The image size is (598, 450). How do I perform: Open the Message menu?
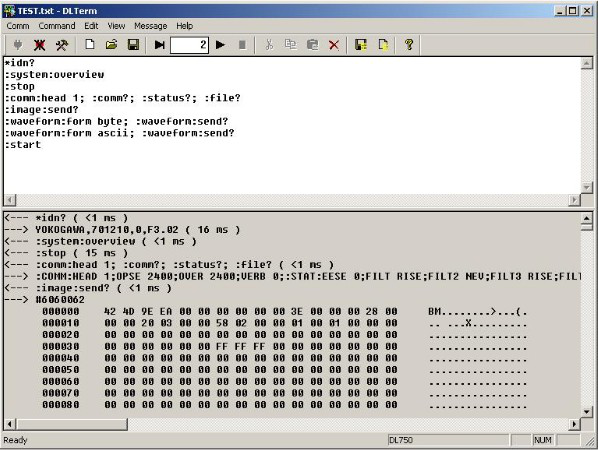tap(151, 26)
